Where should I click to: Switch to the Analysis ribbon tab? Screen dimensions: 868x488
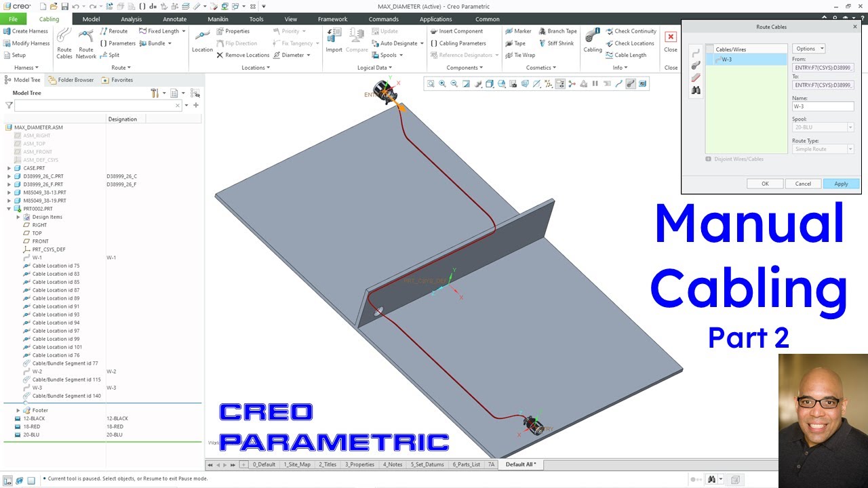pos(132,19)
